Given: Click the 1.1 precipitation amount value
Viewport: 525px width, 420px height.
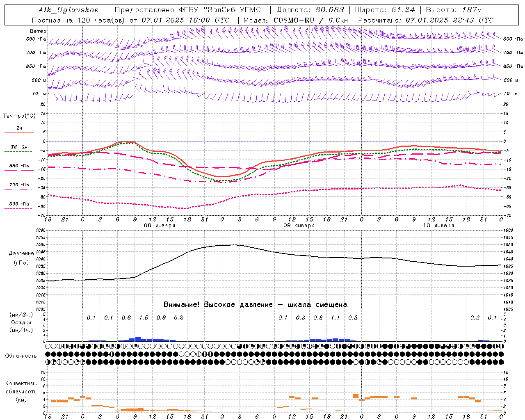Looking at the screenshot, I should [336, 318].
